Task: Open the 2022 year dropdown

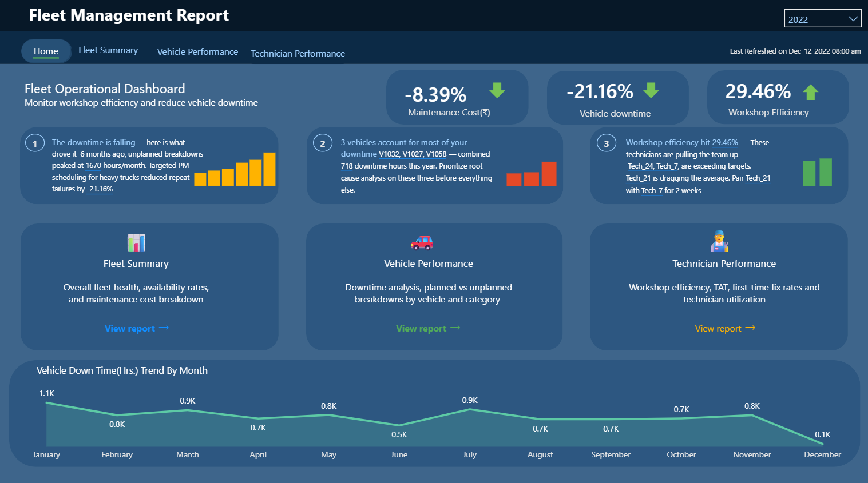Action: pyautogui.click(x=822, y=18)
